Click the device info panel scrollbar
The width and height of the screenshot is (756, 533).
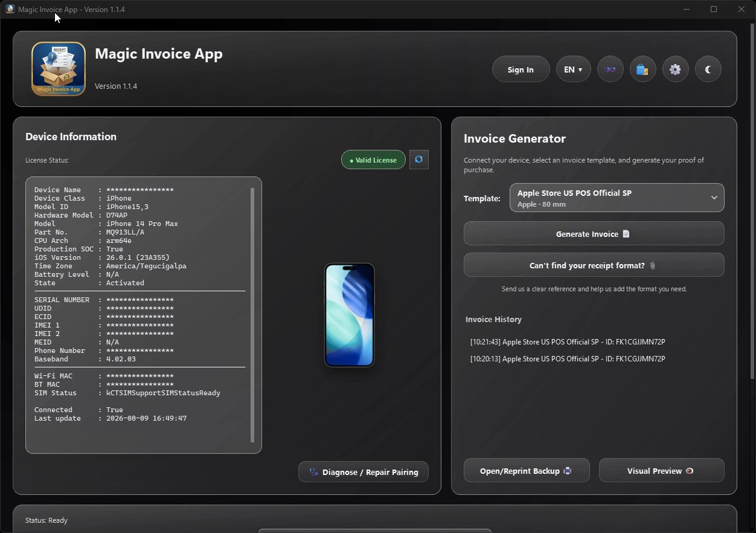252,315
